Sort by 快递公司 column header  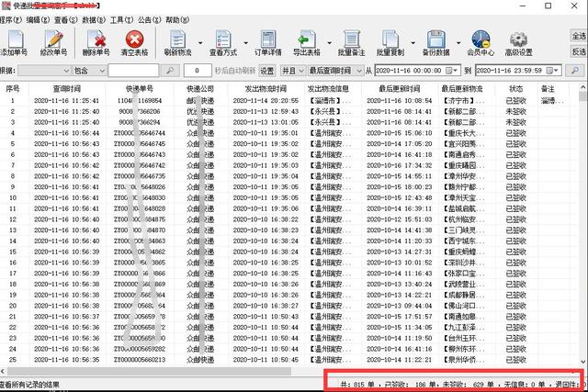(x=200, y=89)
